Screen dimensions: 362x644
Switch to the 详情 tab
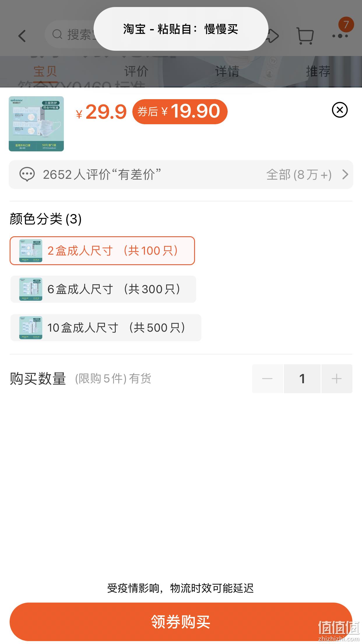coord(227,71)
